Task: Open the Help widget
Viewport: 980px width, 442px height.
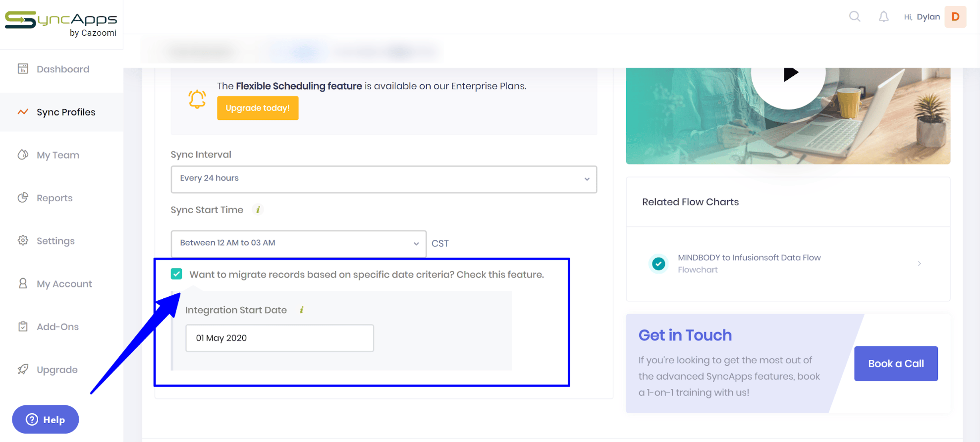Action: (46, 420)
